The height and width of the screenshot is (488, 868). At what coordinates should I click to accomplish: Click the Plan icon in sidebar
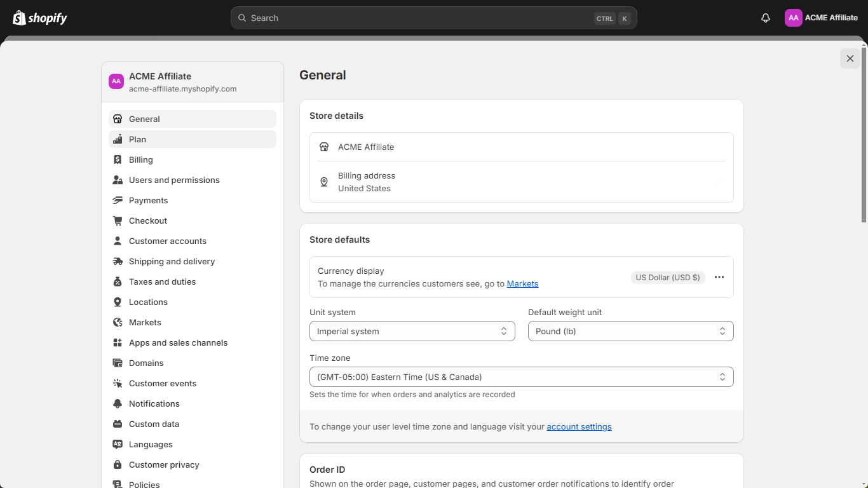point(118,139)
